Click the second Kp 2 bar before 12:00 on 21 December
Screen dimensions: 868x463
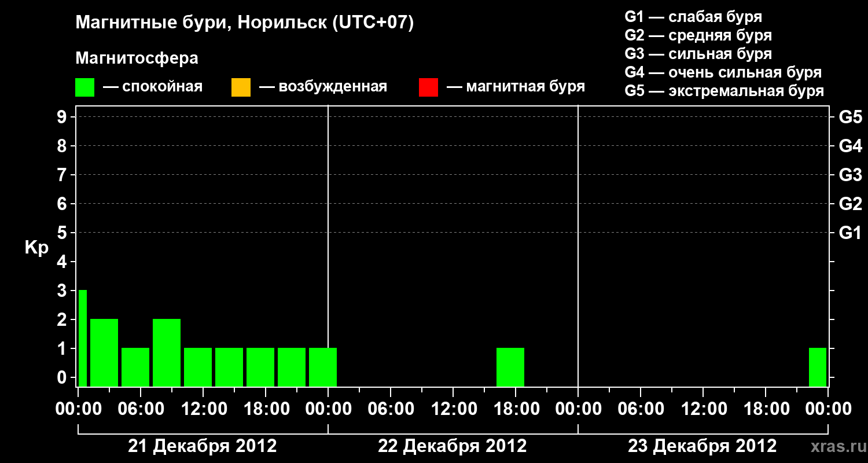pyautogui.click(x=167, y=352)
